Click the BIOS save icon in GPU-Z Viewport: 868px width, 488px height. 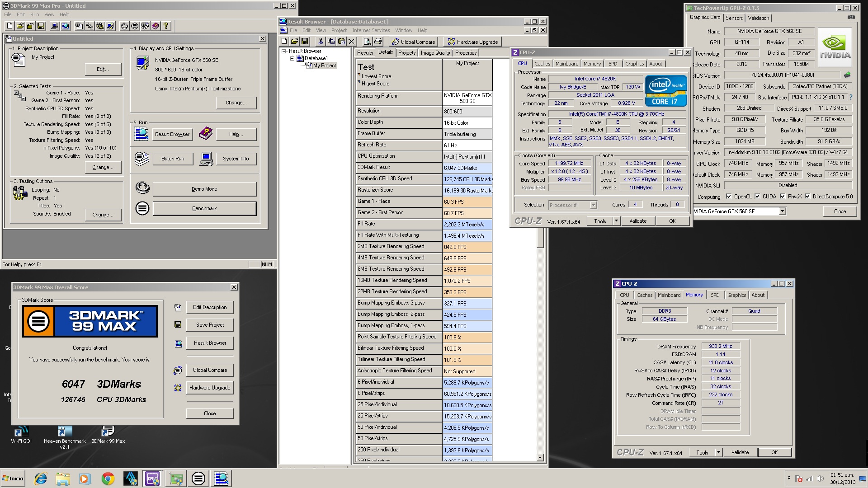pos(847,75)
